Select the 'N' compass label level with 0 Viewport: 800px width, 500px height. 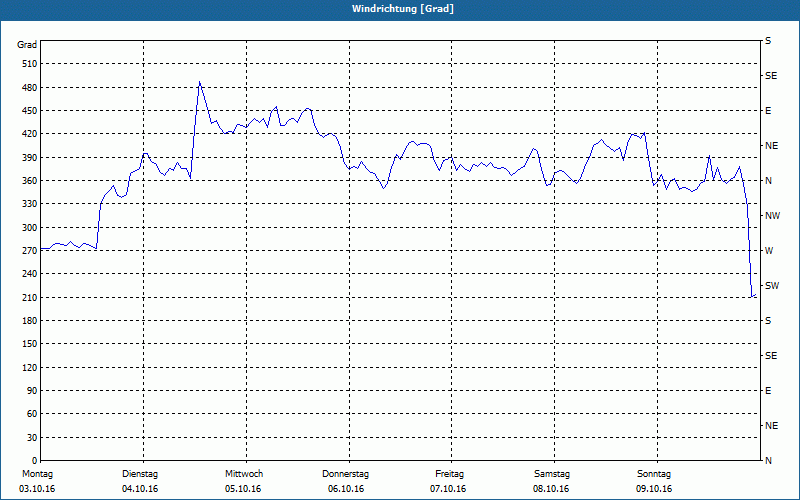(768, 461)
